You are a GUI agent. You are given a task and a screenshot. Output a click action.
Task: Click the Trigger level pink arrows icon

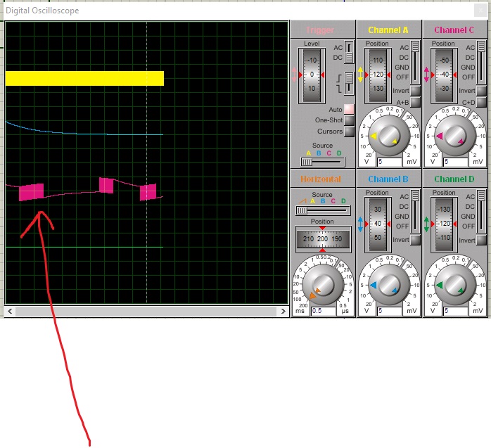(x=294, y=75)
